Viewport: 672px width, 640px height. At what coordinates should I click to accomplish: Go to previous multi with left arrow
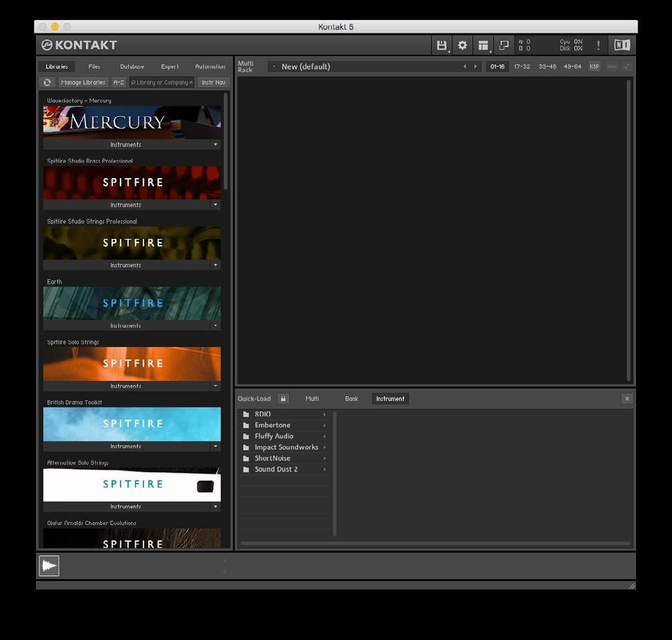coord(465,66)
